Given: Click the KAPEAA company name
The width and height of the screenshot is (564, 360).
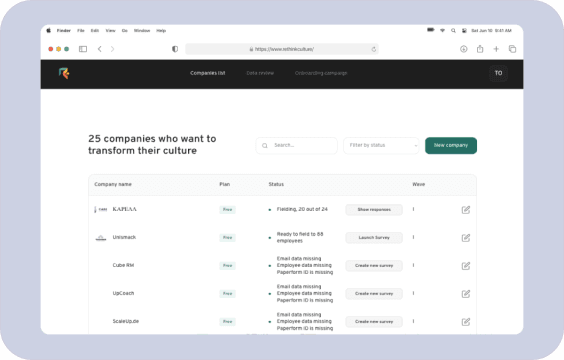Looking at the screenshot, I should (124, 209).
